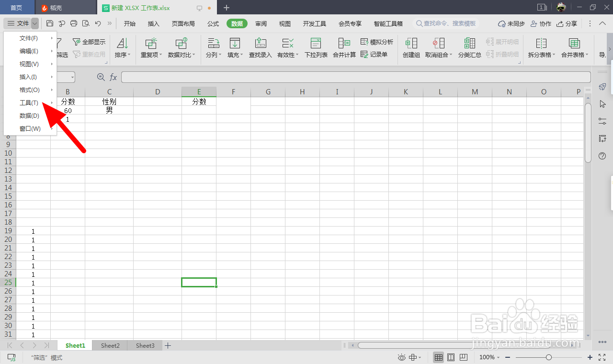
Task: Click the 查找录入 lookup entry icon
Action: [261, 43]
